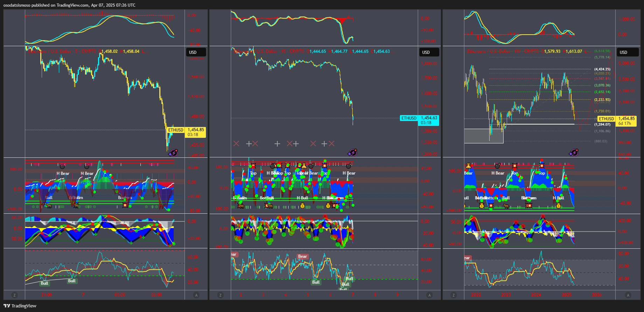Image resolution: width=644 pixels, height=312 pixels.
Task: Click the H Bear label in the weekly oscillator pane
Action: (498, 173)
